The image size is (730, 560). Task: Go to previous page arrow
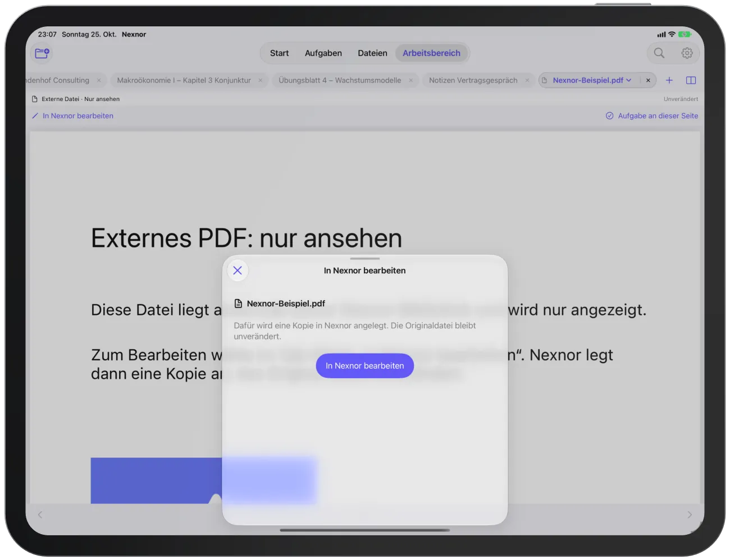pyautogui.click(x=40, y=515)
